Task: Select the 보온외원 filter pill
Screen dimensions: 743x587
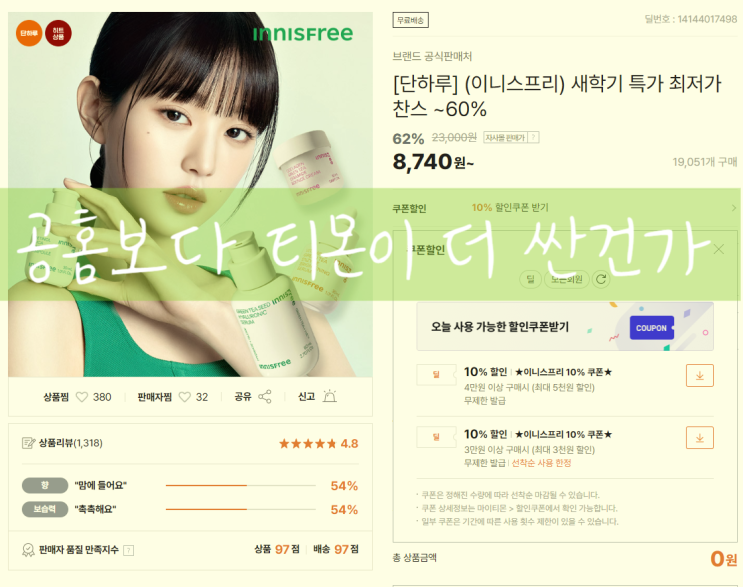Action: tap(567, 279)
